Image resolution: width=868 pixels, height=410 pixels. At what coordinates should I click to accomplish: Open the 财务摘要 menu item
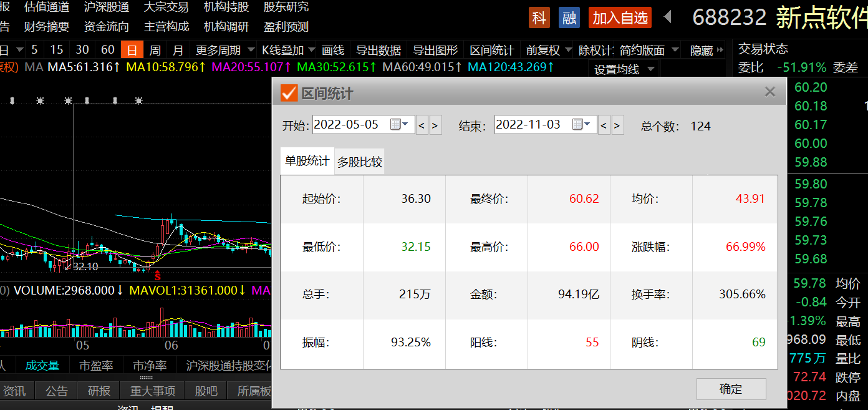click(x=47, y=26)
